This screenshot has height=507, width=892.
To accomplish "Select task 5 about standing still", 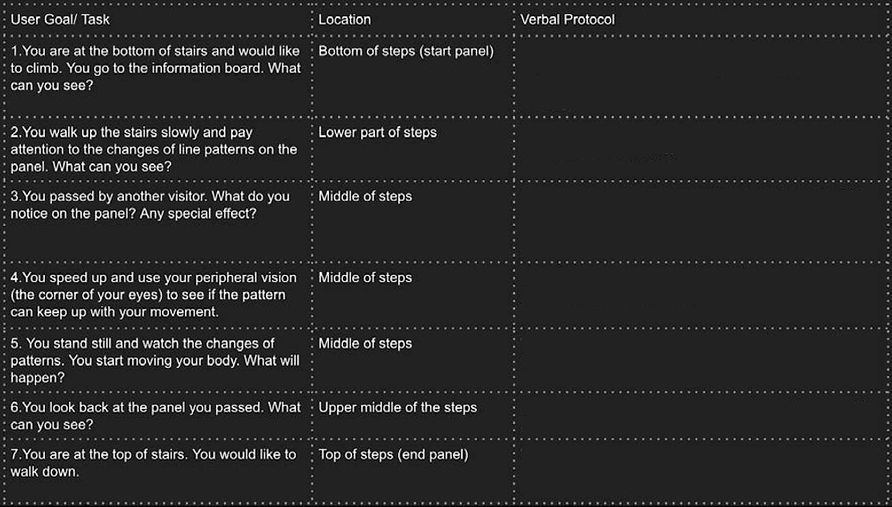I will point(155,361).
